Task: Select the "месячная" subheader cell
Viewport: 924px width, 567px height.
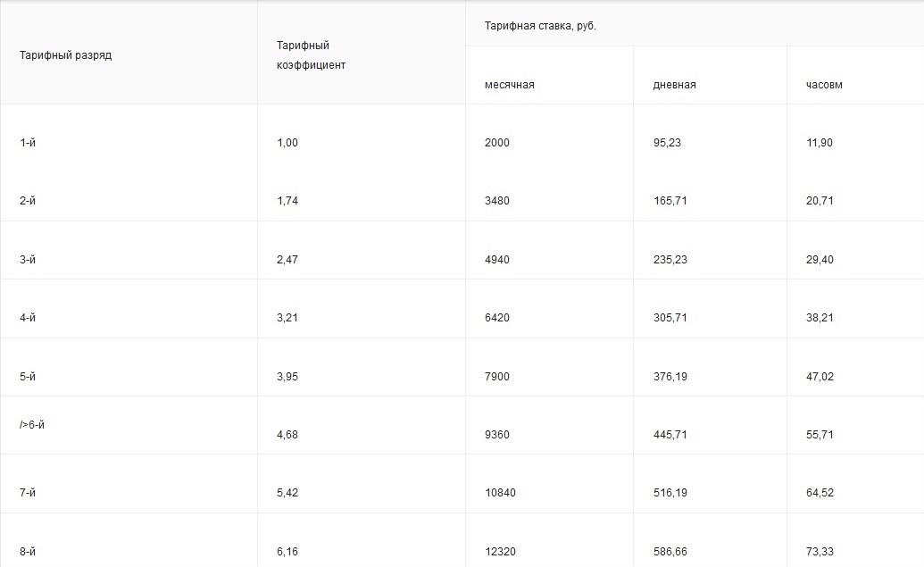Action: tap(510, 85)
